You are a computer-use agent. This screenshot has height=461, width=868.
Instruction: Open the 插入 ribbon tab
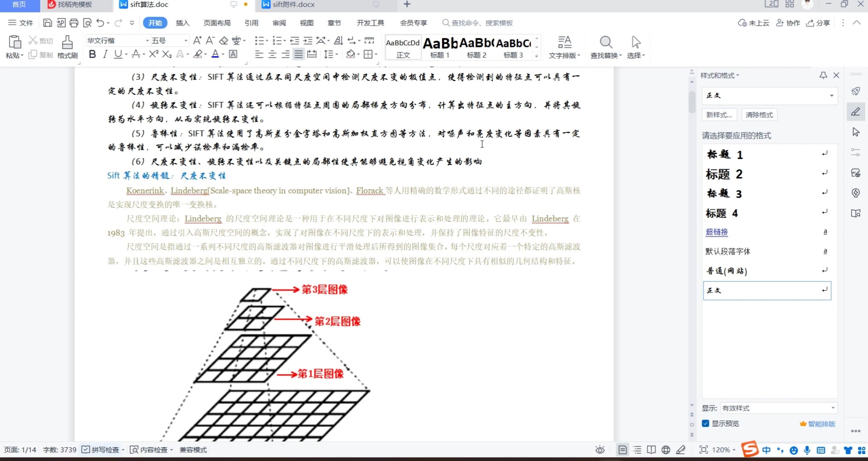tap(182, 23)
